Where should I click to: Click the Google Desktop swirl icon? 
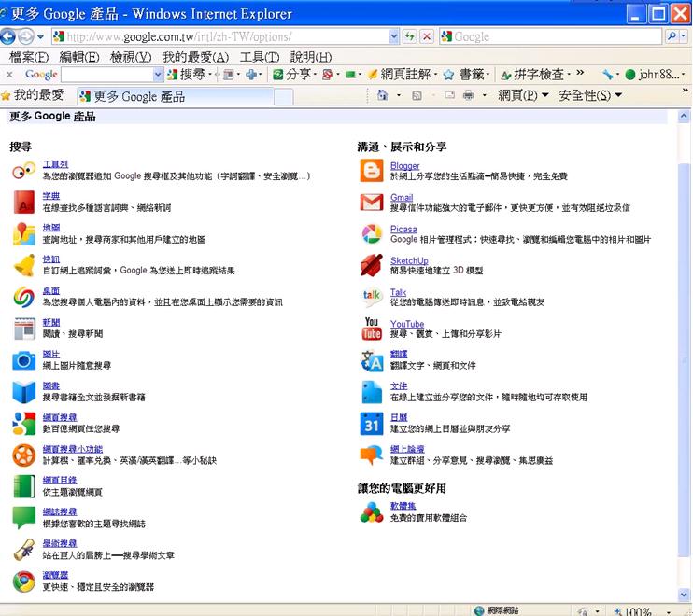point(24,297)
